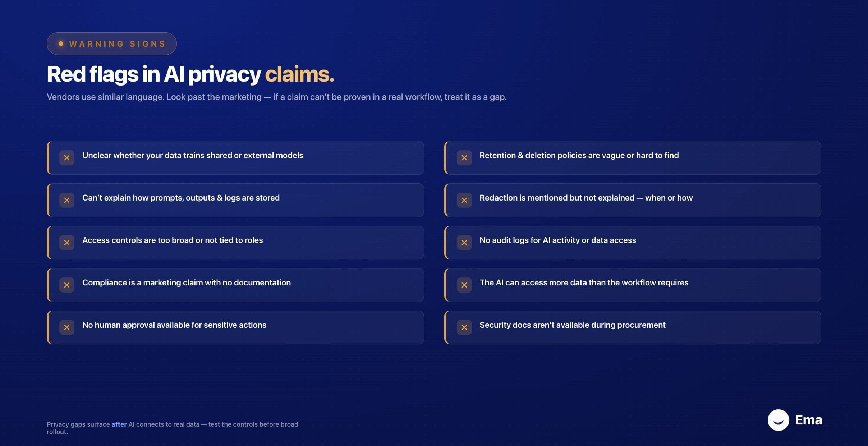868x446 pixels.
Task: Click the 'No audit logs for AI activity' text
Action: [x=558, y=240]
